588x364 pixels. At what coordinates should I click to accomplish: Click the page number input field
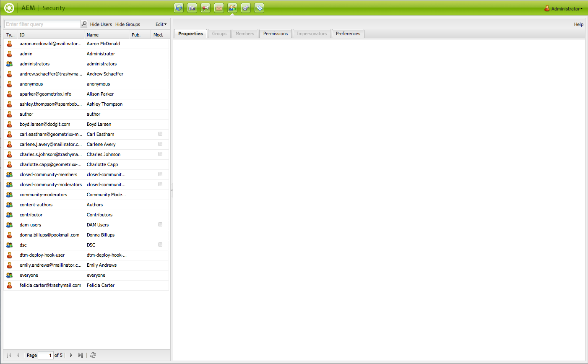pyautogui.click(x=46, y=355)
